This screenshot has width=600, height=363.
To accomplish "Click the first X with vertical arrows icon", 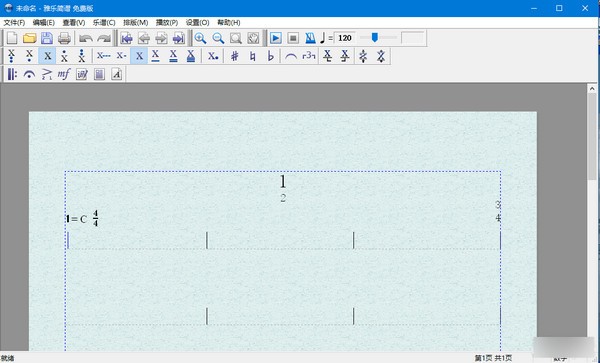I will tap(363, 56).
